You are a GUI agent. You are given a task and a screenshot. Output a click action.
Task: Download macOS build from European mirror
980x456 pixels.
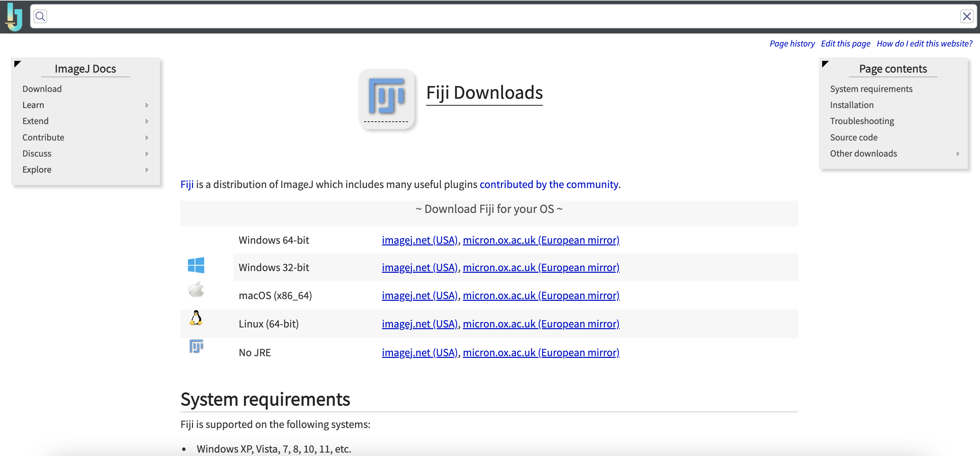[541, 295]
